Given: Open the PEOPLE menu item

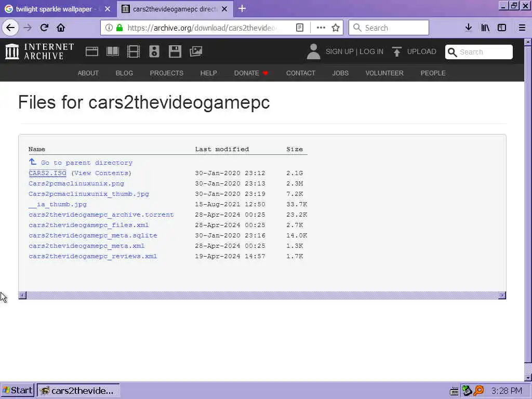Looking at the screenshot, I should (x=433, y=73).
